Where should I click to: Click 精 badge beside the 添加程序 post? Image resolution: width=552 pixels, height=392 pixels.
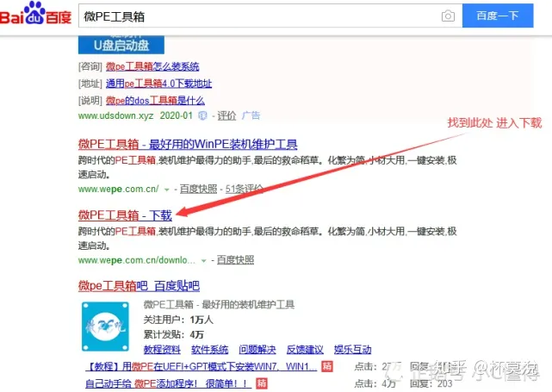(x=262, y=383)
